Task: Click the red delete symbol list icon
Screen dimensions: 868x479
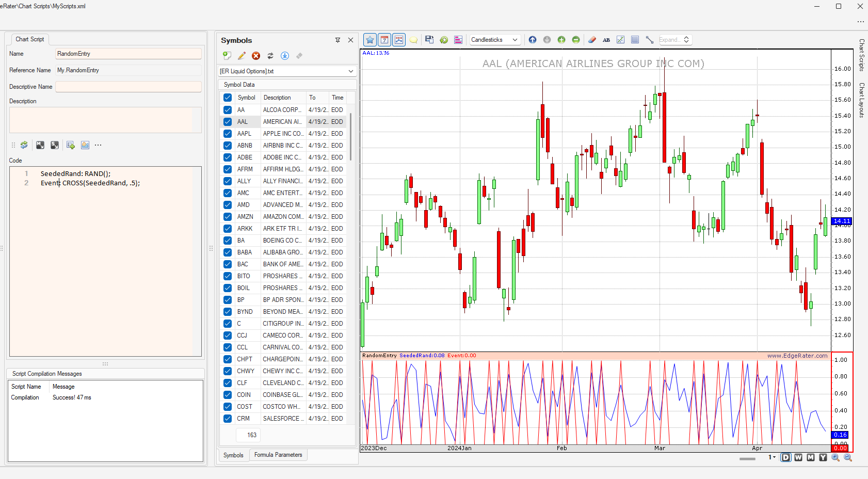Action: point(256,56)
